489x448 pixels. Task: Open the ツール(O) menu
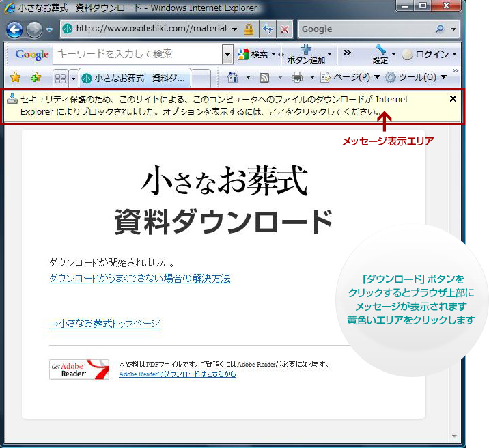416,77
